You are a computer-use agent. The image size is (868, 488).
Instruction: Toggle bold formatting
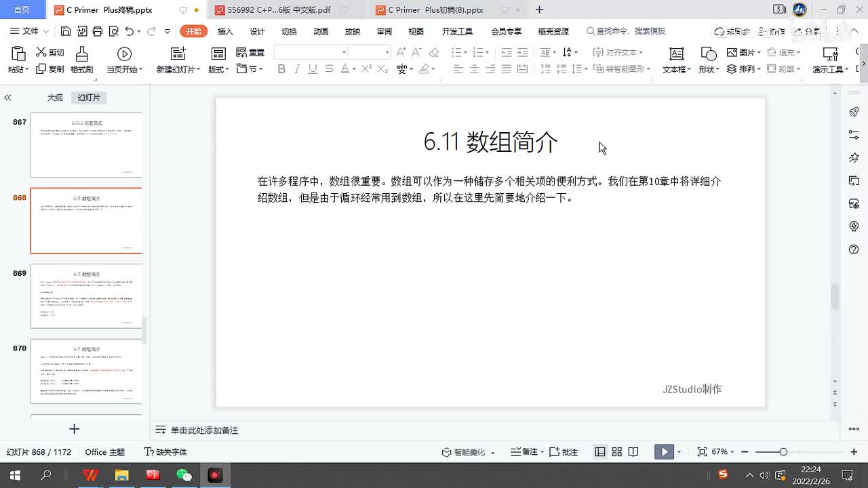pos(281,68)
